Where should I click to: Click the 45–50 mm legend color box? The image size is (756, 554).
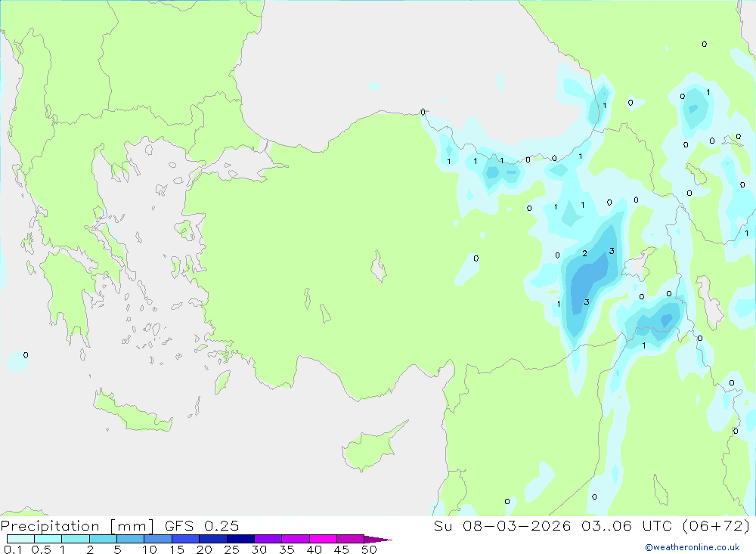click(351, 539)
